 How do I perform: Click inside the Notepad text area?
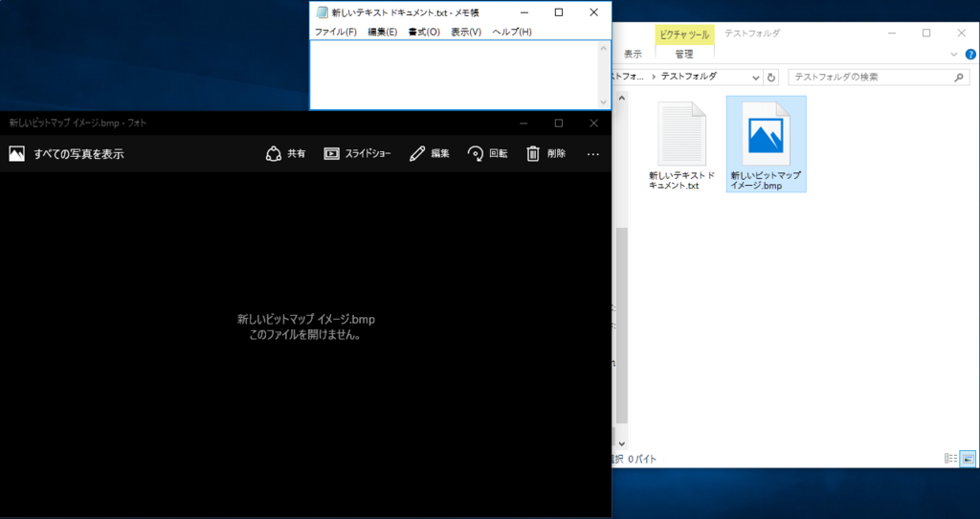[x=454, y=75]
